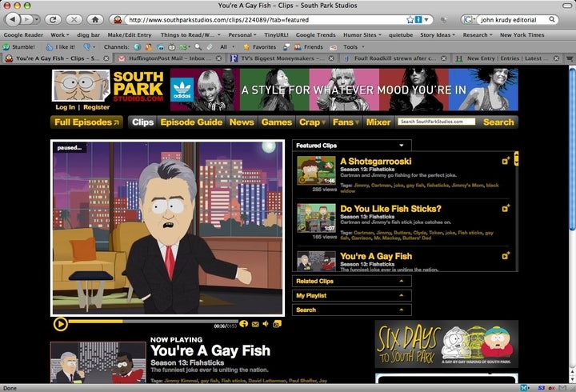Close the HuffingtonPost Mail tab

(218, 58)
